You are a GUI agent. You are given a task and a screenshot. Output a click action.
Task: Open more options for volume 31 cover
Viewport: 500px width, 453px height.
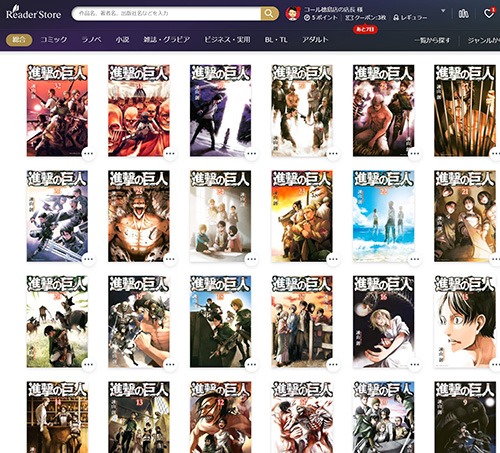(170, 154)
